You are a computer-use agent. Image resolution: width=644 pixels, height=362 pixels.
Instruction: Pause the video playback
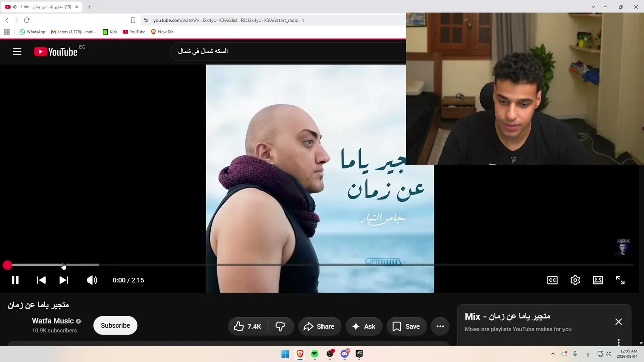[x=15, y=280]
